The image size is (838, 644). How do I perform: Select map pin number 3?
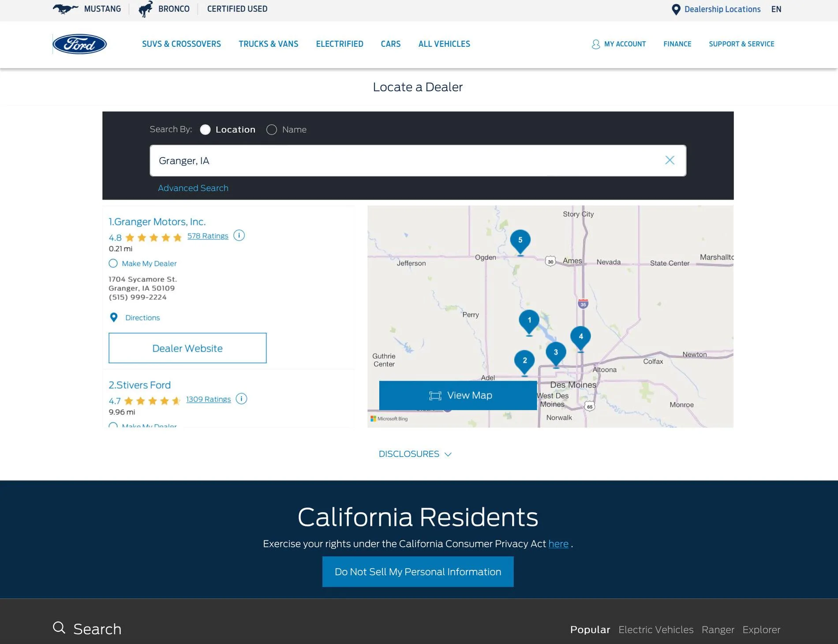coord(556,354)
